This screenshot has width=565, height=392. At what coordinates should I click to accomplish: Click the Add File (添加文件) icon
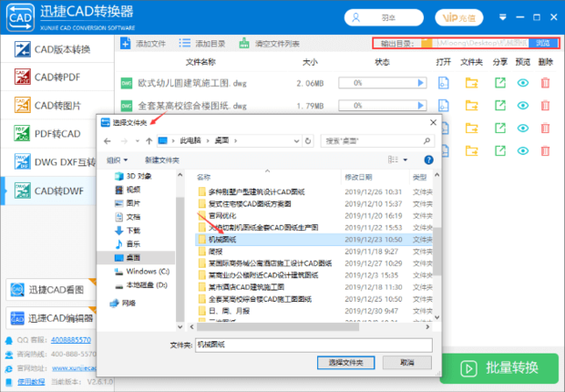tap(126, 44)
